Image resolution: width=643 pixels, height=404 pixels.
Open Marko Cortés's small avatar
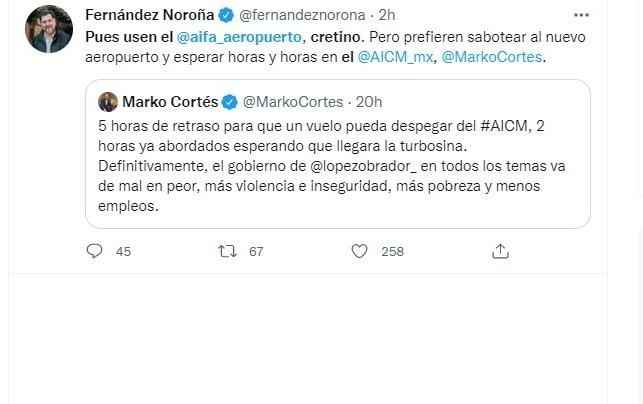click(x=107, y=101)
